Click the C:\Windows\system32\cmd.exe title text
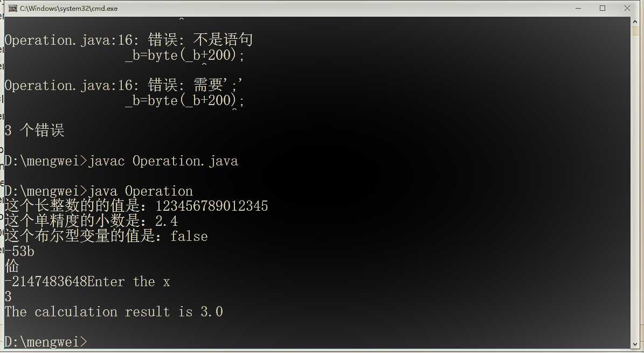Screen dimensions: 644x353 [x=68, y=9]
